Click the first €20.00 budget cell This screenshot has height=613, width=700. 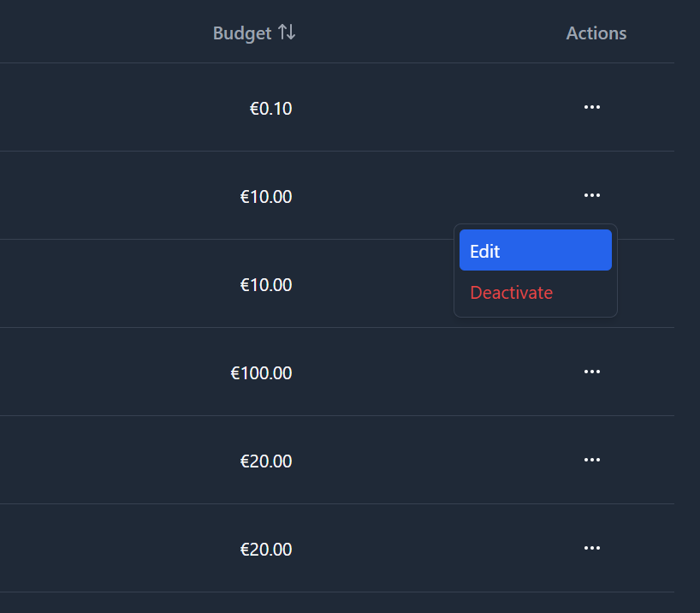click(x=266, y=461)
